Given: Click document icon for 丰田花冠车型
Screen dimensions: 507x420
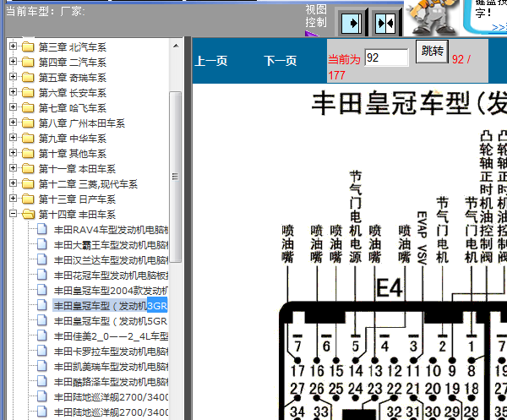Looking at the screenshot, I should point(42,275).
